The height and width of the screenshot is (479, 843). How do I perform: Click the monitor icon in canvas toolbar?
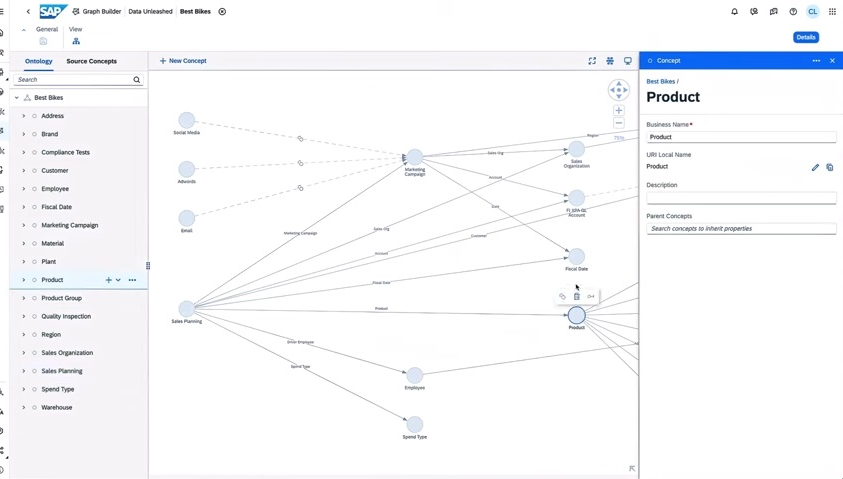pos(627,61)
